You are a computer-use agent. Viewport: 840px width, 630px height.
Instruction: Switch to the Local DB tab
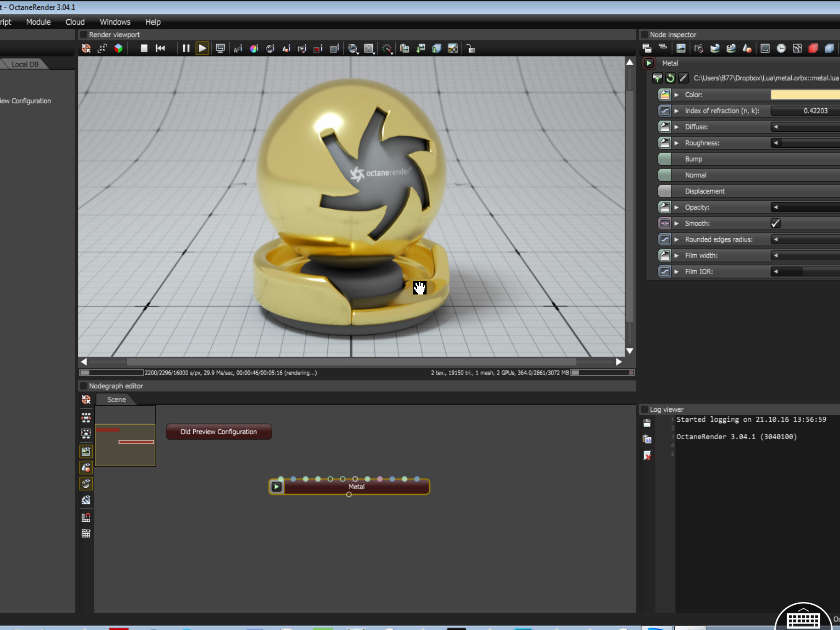click(x=25, y=64)
